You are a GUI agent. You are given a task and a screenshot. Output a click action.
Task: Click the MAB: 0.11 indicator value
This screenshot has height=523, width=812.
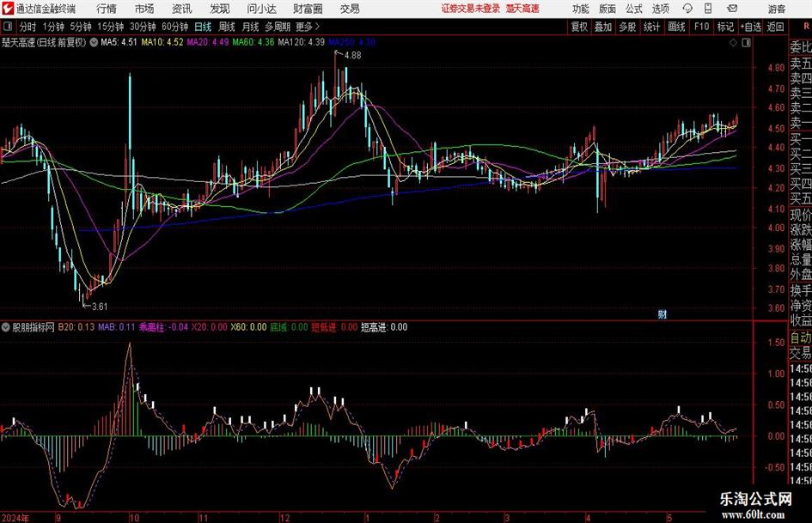[117, 327]
